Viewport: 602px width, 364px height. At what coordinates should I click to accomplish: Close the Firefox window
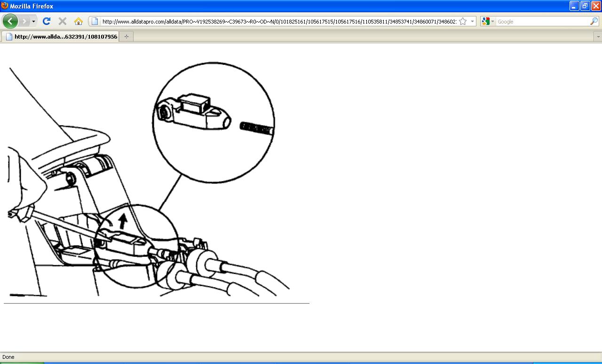coord(595,6)
